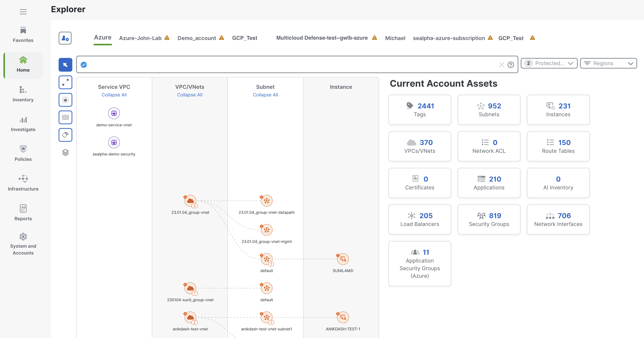
Task: Open Inventory in the sidebar
Action: click(23, 94)
